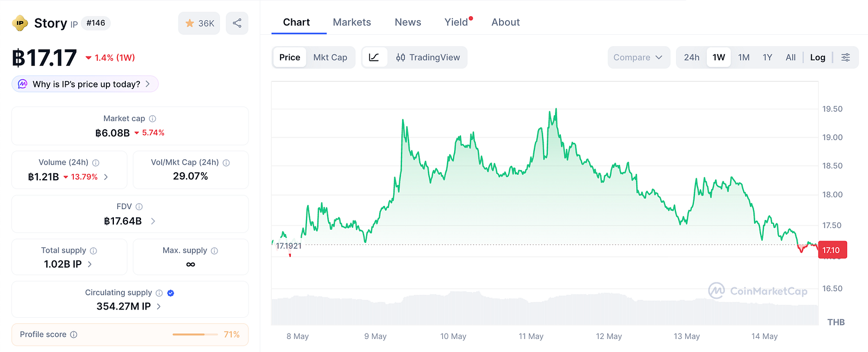
Task: Click the 17.1921 opening price label
Action: click(x=289, y=246)
